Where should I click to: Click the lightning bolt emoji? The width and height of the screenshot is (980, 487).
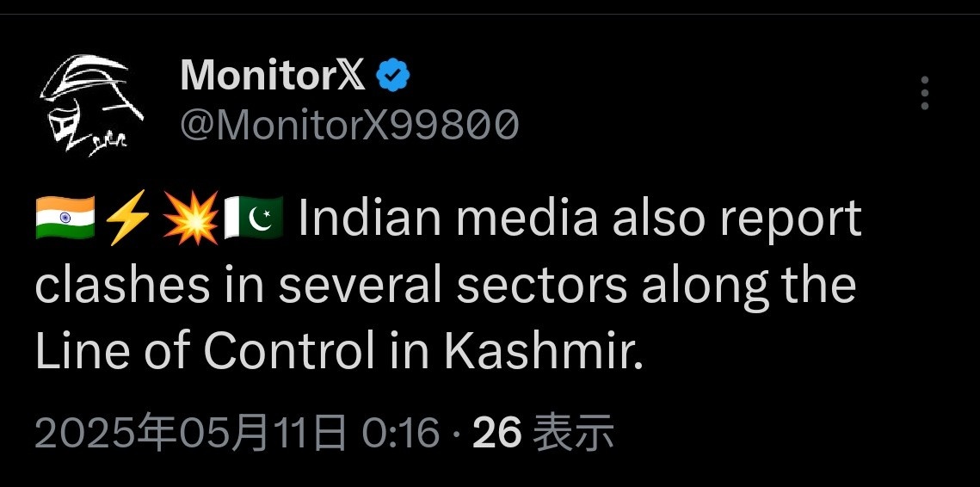pyautogui.click(x=129, y=219)
